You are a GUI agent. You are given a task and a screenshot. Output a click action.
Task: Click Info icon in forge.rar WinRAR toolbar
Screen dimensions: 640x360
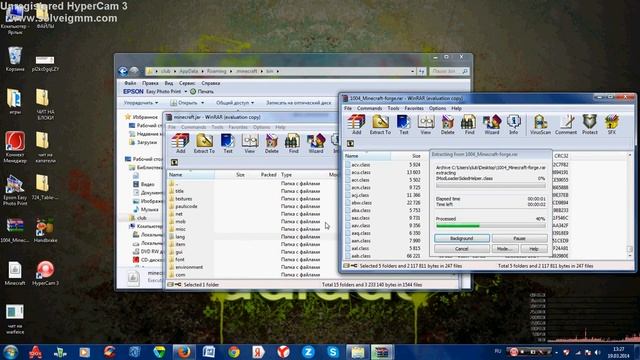(x=513, y=124)
